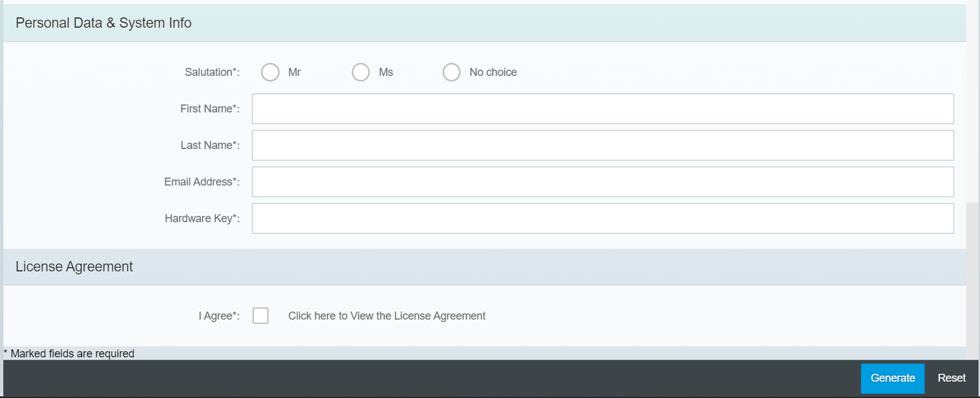Click the Personal Data & System Info header
The image size is (980, 398).
pyautogui.click(x=104, y=23)
